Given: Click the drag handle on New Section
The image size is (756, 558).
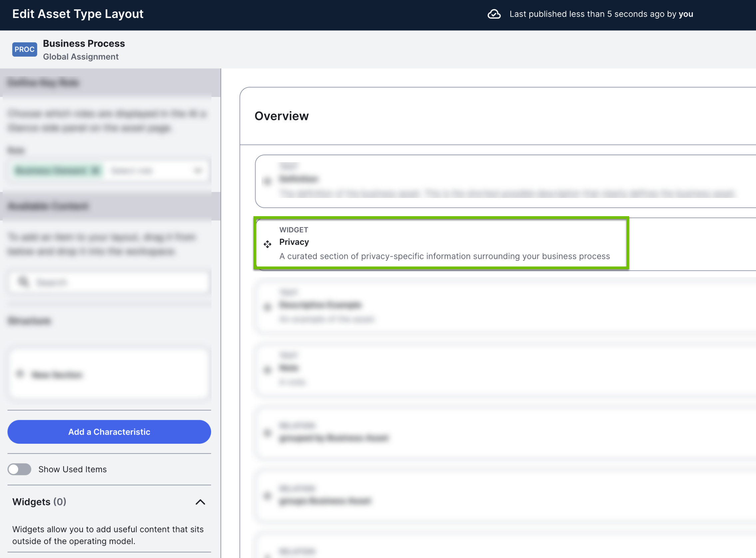Looking at the screenshot, I should click(19, 373).
